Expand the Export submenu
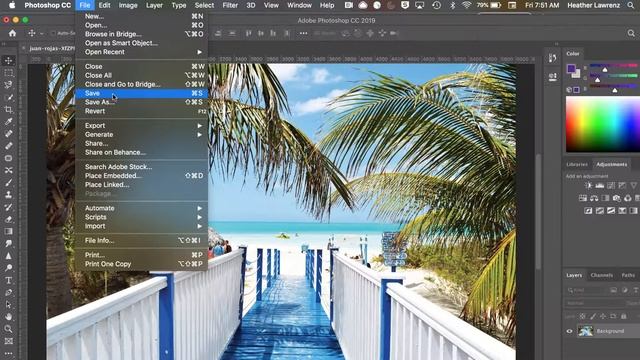 (x=141, y=126)
